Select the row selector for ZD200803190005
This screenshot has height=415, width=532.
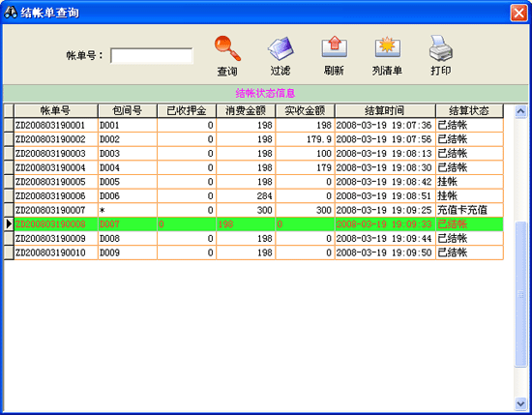tap(9, 182)
